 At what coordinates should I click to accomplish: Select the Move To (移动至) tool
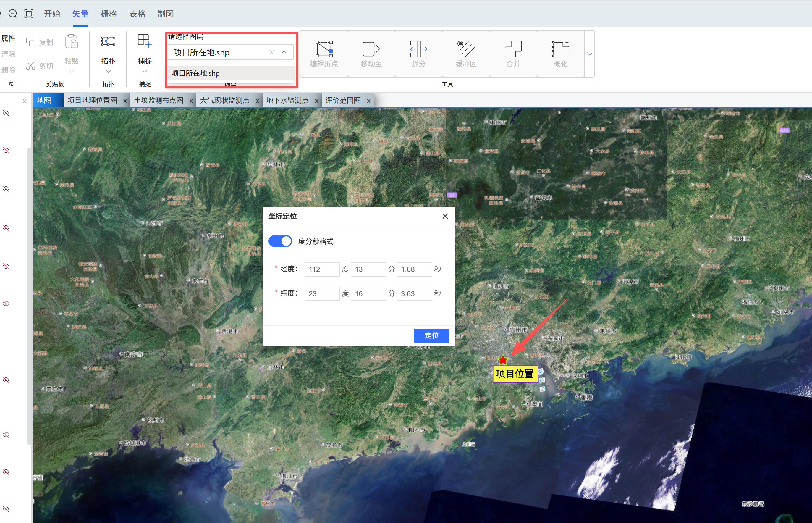click(371, 50)
